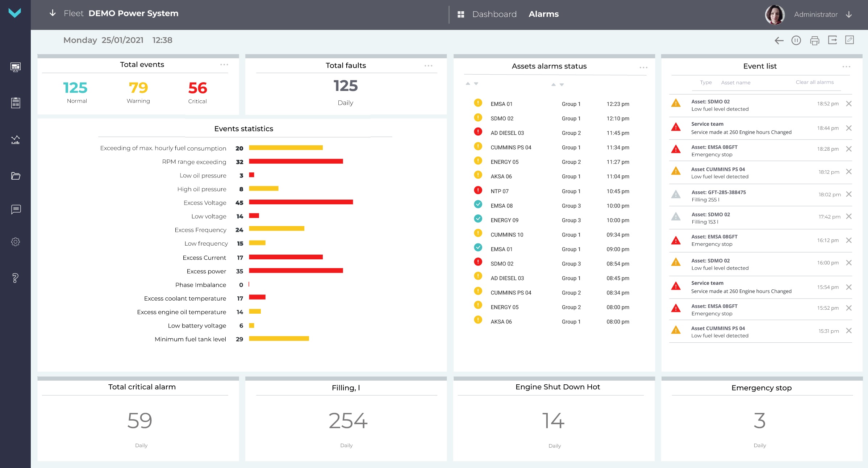Open the Dashboard overview from the sidebar
Image resolution: width=868 pixels, height=468 pixels.
coord(15,67)
